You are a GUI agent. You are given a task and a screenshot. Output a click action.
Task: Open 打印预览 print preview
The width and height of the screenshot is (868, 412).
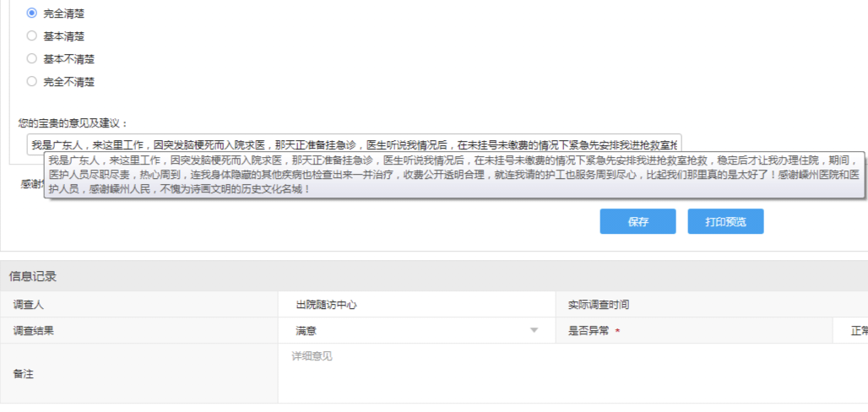[724, 221]
